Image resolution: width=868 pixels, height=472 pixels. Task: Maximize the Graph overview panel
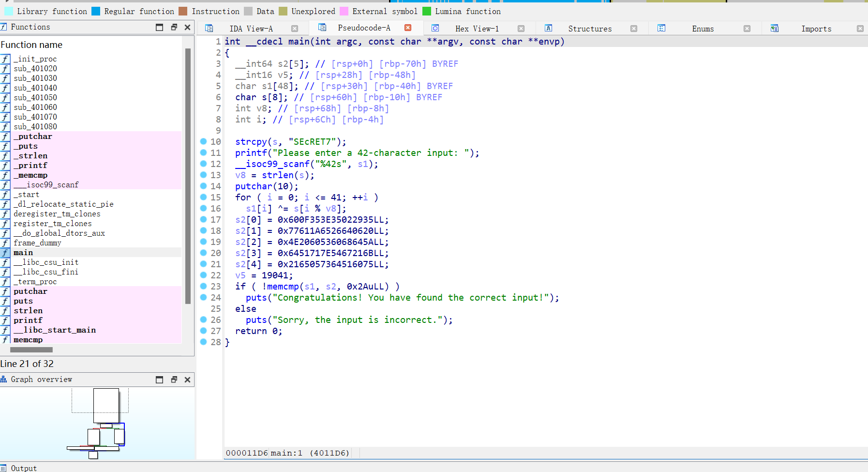pos(159,380)
